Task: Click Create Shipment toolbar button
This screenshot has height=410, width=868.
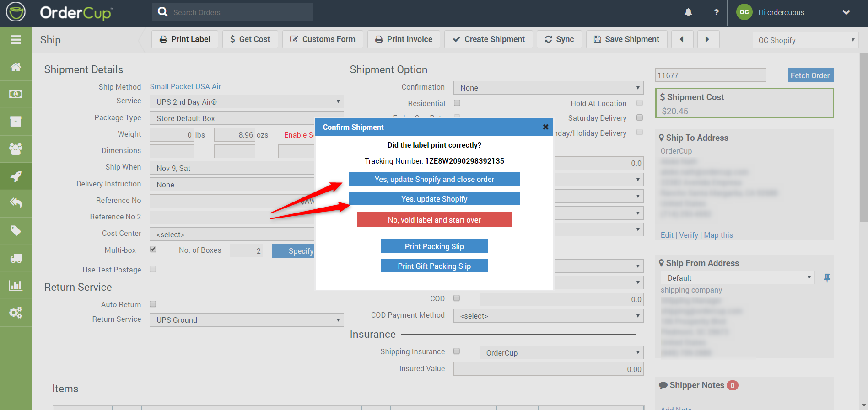Action: click(x=489, y=39)
